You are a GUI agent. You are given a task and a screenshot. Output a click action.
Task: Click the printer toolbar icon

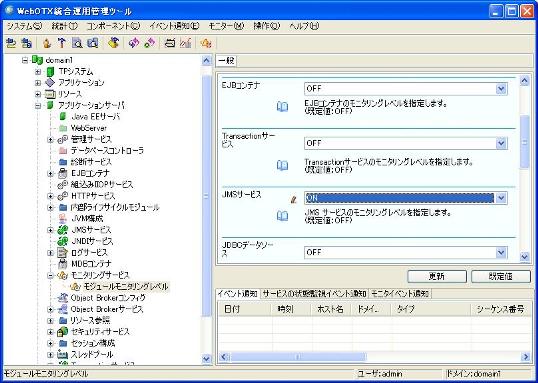[169, 43]
